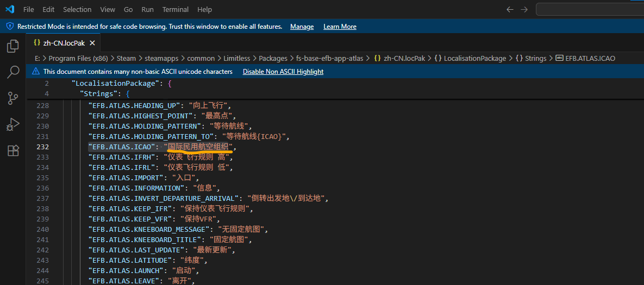Open the Source Control view icon

12,98
